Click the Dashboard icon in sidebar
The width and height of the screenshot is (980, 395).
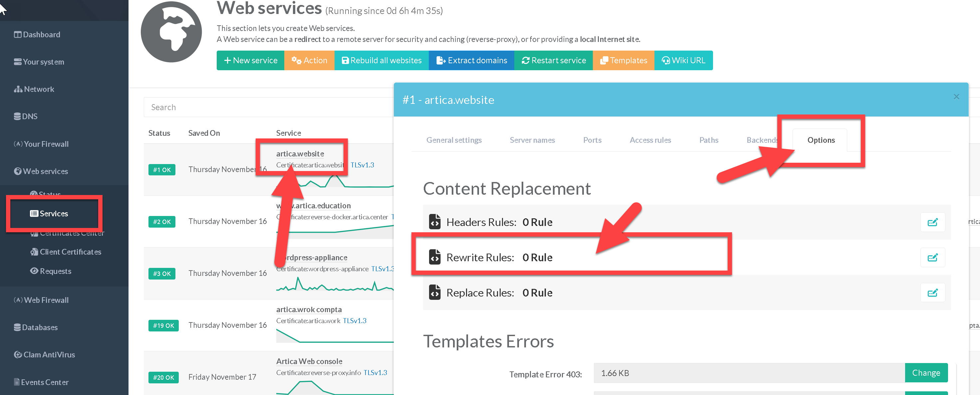coord(18,35)
